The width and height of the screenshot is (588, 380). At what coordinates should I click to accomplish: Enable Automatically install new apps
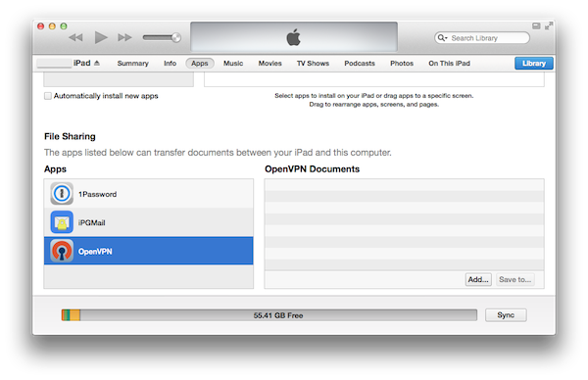pyautogui.click(x=48, y=96)
